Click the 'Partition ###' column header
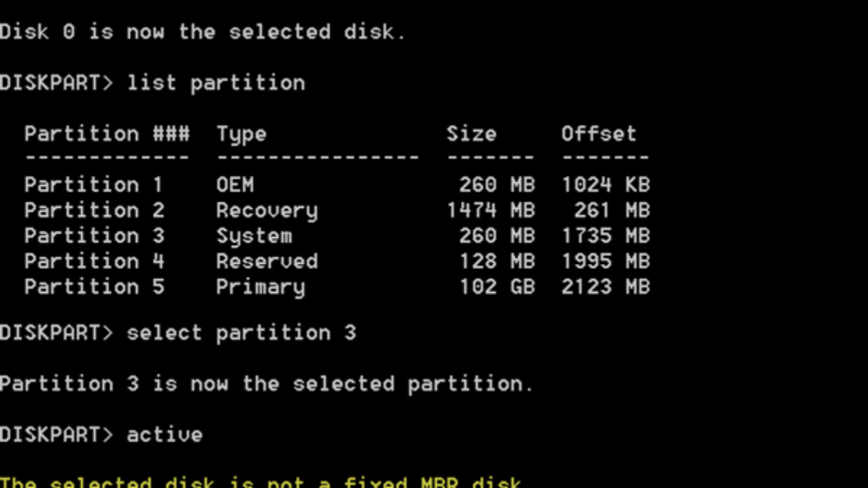The image size is (868, 488). (x=107, y=134)
